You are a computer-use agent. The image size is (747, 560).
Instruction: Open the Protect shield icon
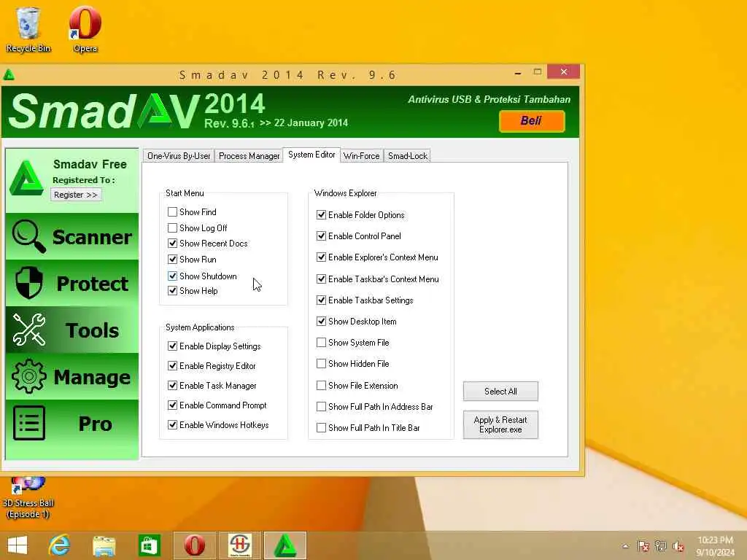coord(29,282)
